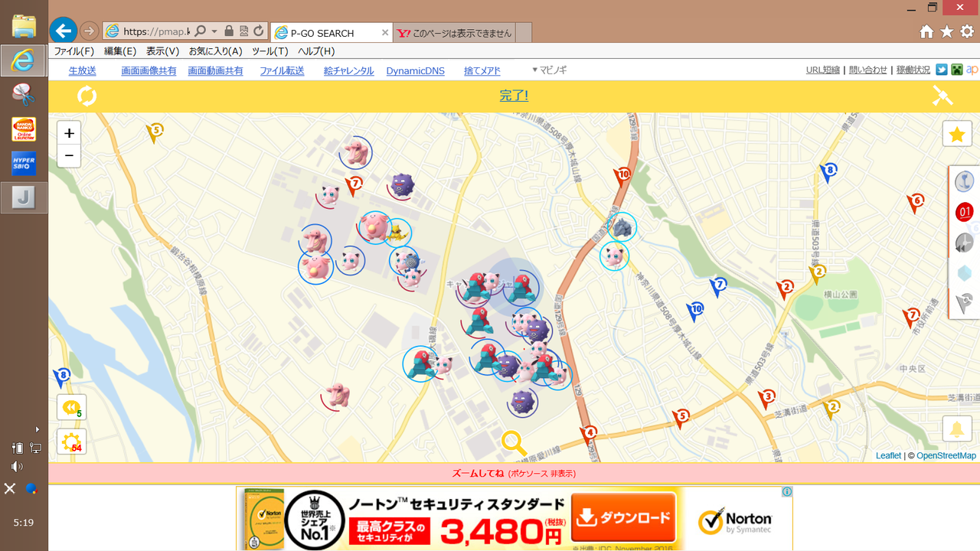Click the 問い合わせ link
The height and width of the screenshot is (551, 980).
(868, 70)
